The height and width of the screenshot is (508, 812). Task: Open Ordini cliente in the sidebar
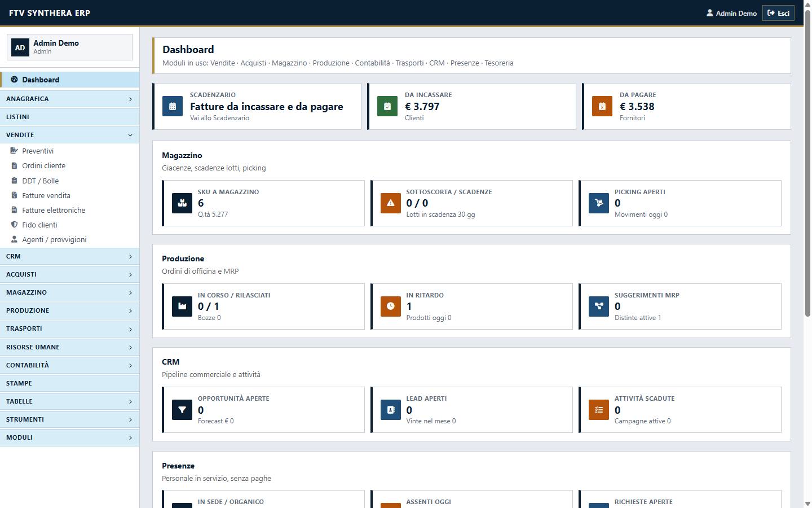(69, 165)
